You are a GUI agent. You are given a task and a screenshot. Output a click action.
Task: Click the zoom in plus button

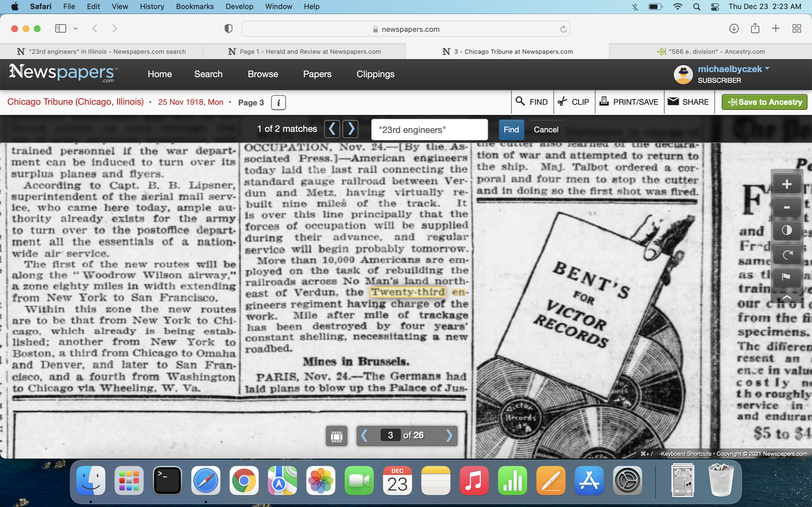(787, 184)
